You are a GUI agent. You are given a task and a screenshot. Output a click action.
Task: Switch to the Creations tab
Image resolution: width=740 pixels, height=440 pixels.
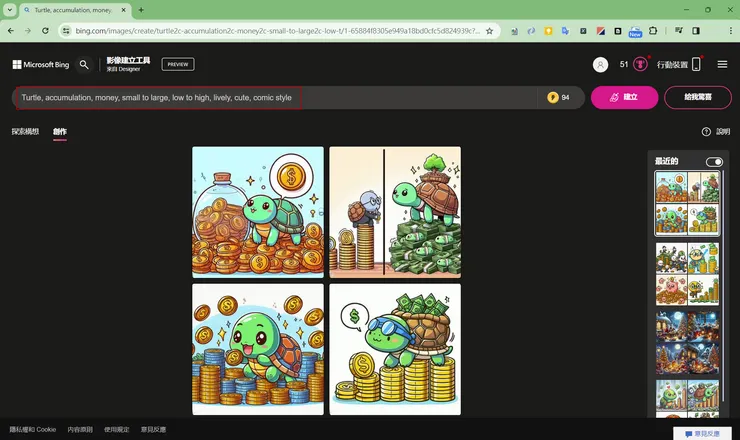(59, 132)
